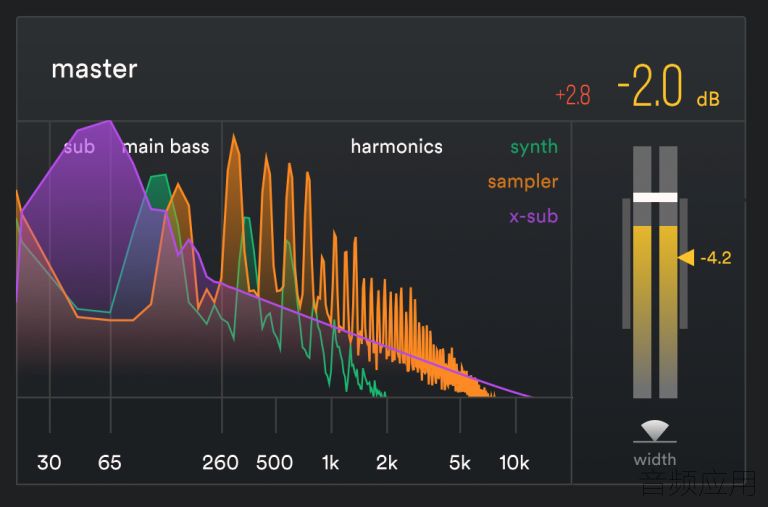Click the 30 frequency label
The width and height of the screenshot is (768, 507).
pos(49,462)
